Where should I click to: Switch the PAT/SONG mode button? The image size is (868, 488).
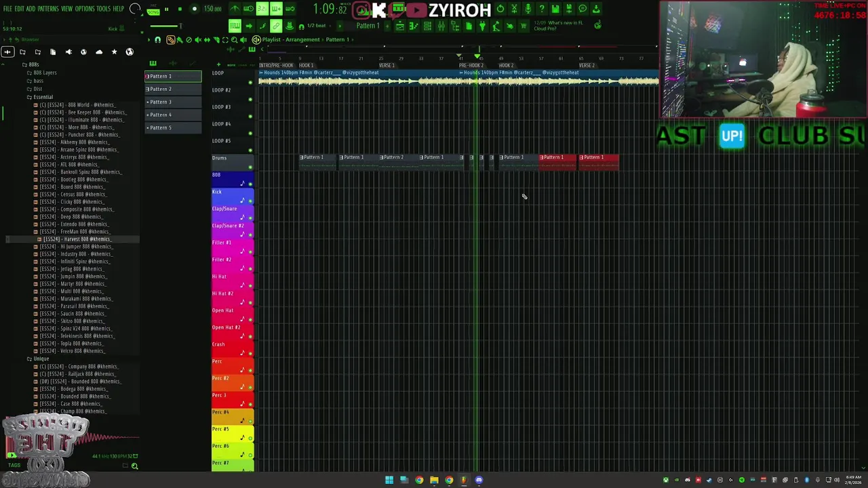(x=153, y=11)
